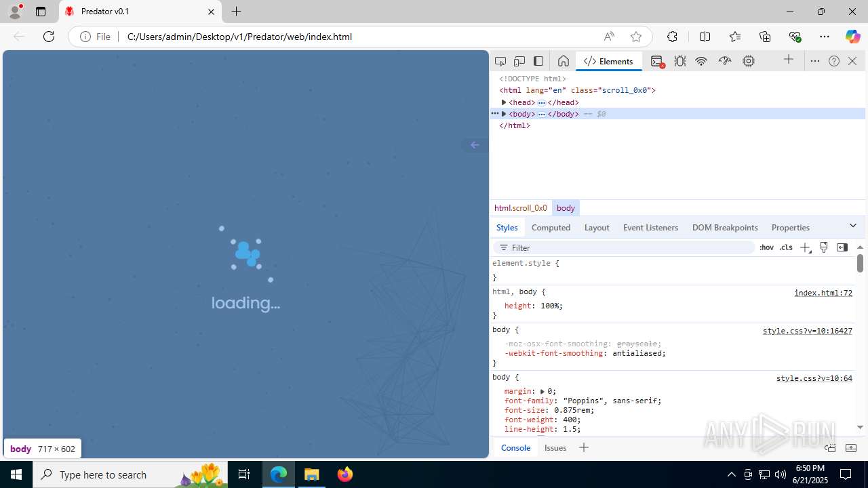
Task: Open the index.html:72 source link
Action: pos(823,293)
